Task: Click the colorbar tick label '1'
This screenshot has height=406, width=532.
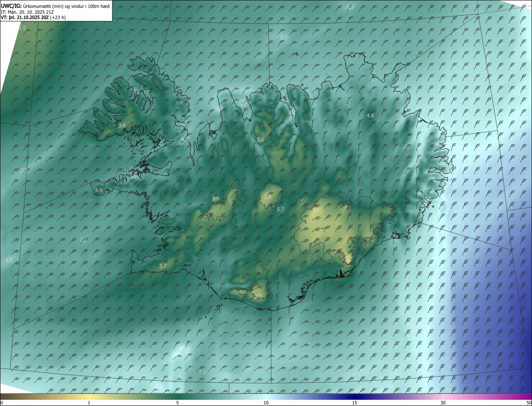Action: 89,403
